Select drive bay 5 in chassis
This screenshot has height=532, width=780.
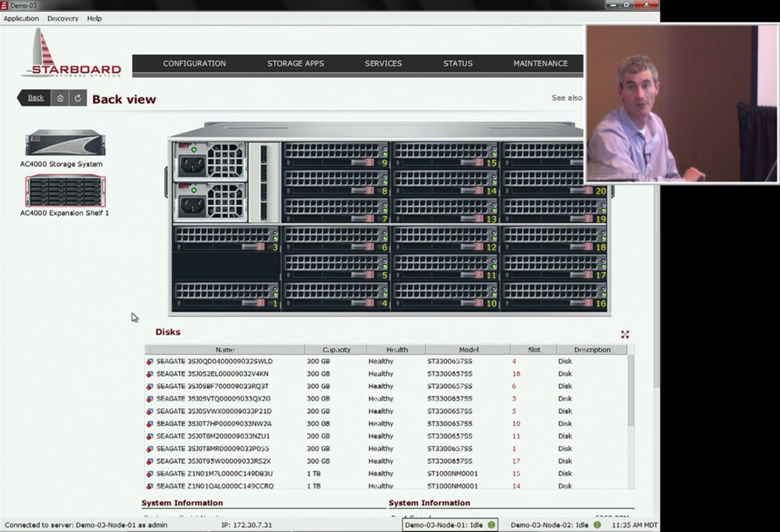pos(336,267)
